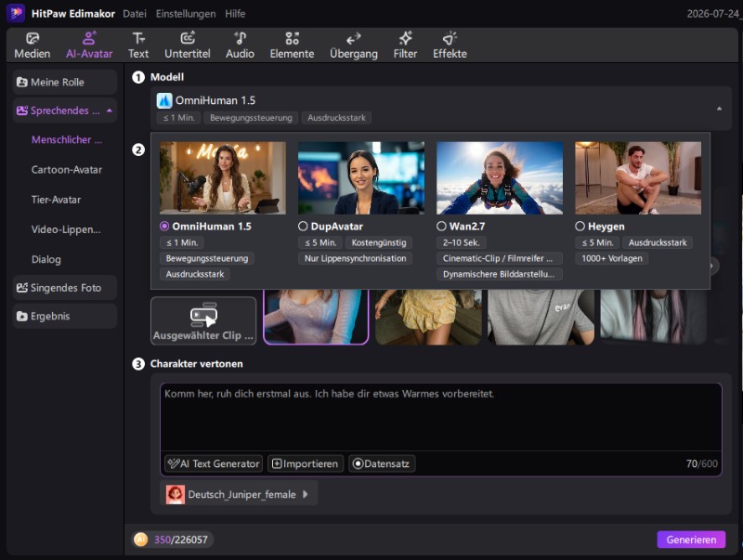Click the OmniHuman 1.5 podcast thumbnail
The width and height of the screenshot is (743, 560).
point(223,177)
